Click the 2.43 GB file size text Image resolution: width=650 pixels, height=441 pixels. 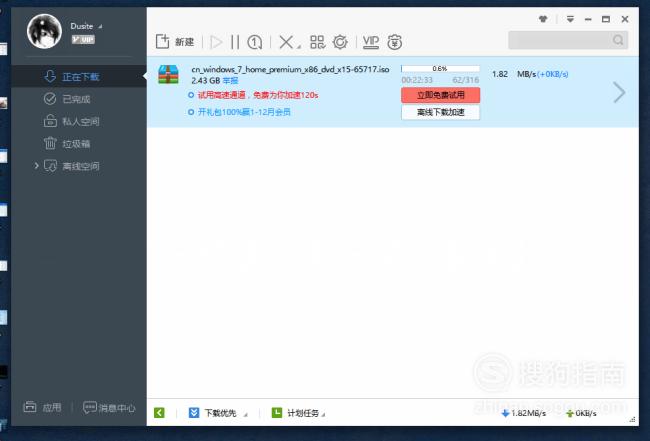pos(206,80)
